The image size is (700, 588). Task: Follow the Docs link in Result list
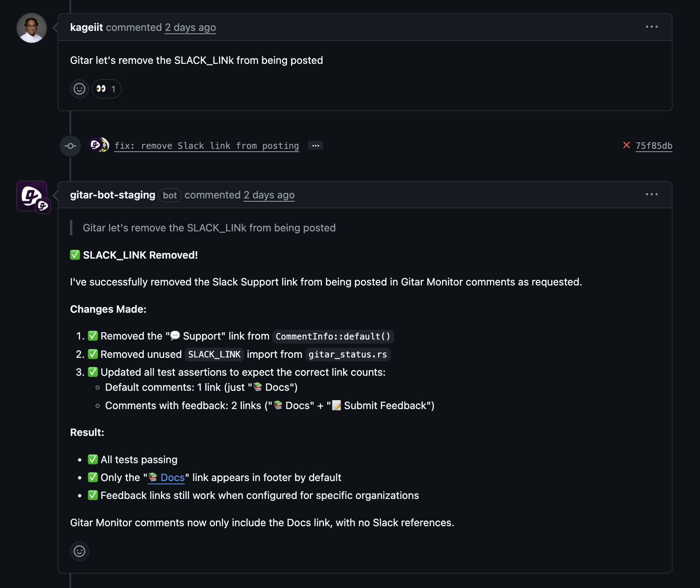tap(172, 477)
